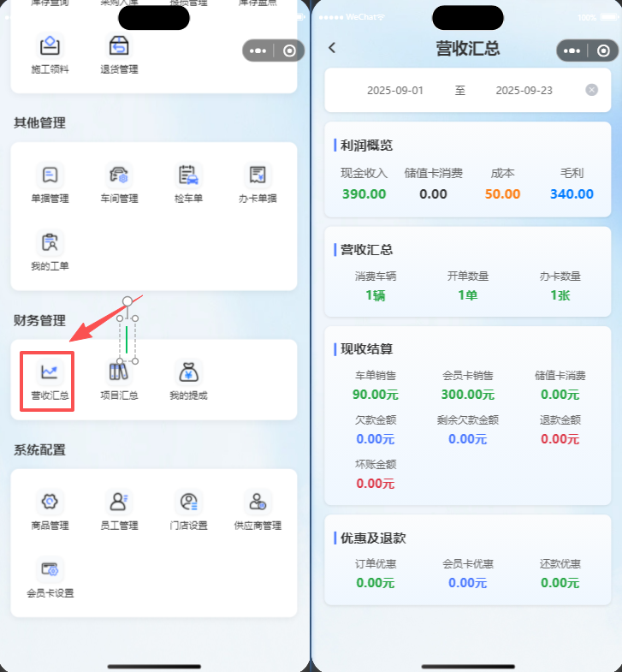Viewport: 622px width, 672px height.
Task: Tap left screen mini-program close circle
Action: [x=289, y=51]
